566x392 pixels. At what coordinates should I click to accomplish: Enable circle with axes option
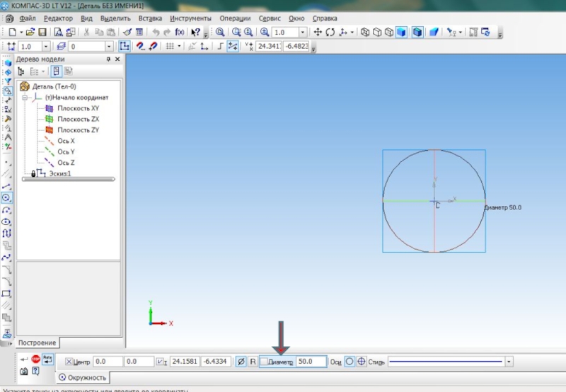(361, 362)
